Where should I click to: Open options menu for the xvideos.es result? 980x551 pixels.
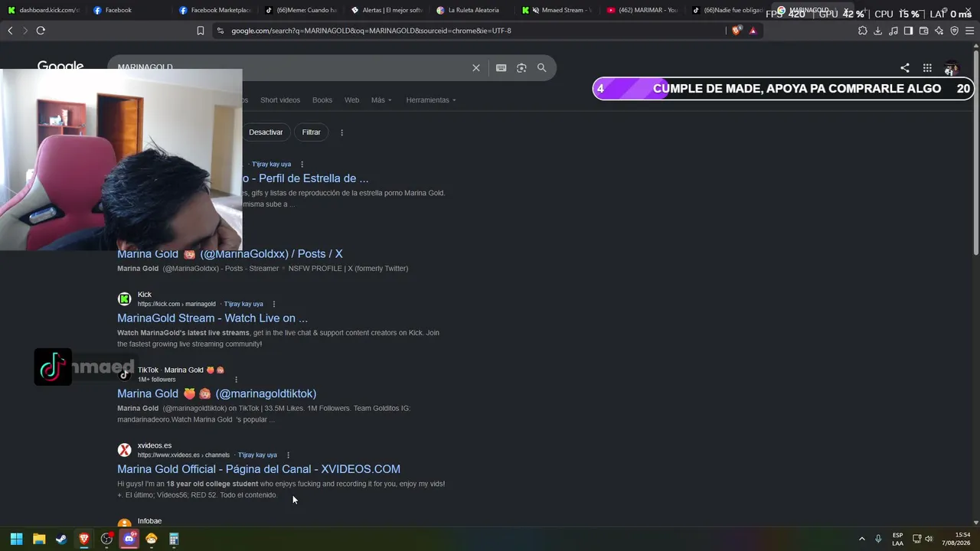click(288, 455)
